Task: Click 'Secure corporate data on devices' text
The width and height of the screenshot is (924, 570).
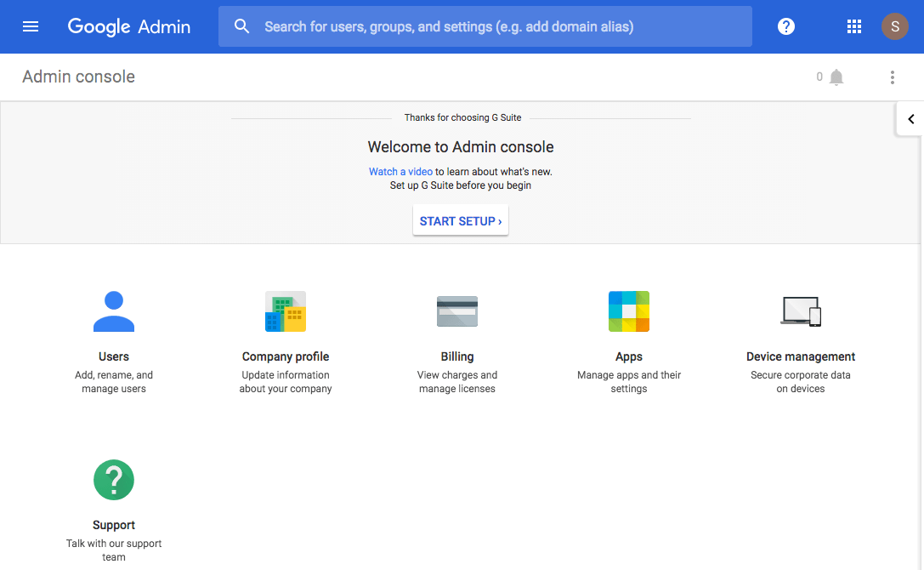Action: coord(801,382)
